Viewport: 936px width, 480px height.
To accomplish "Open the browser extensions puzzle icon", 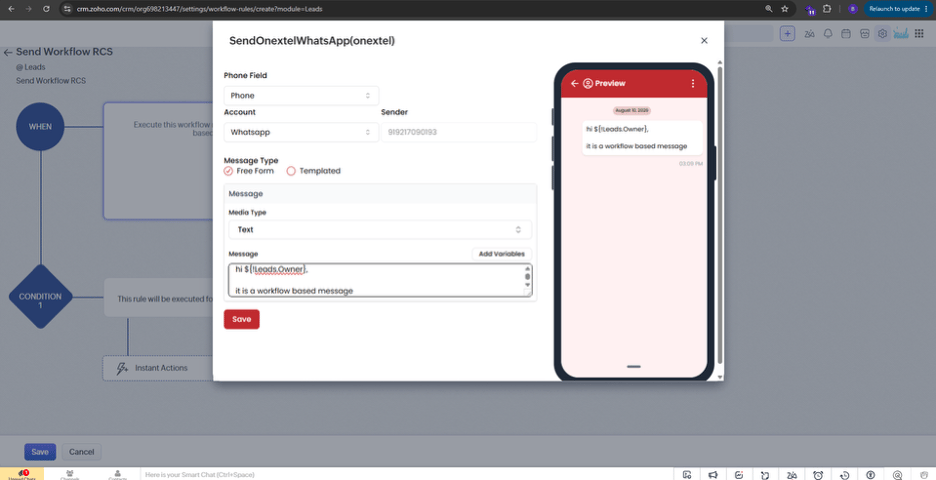I will click(827, 9).
